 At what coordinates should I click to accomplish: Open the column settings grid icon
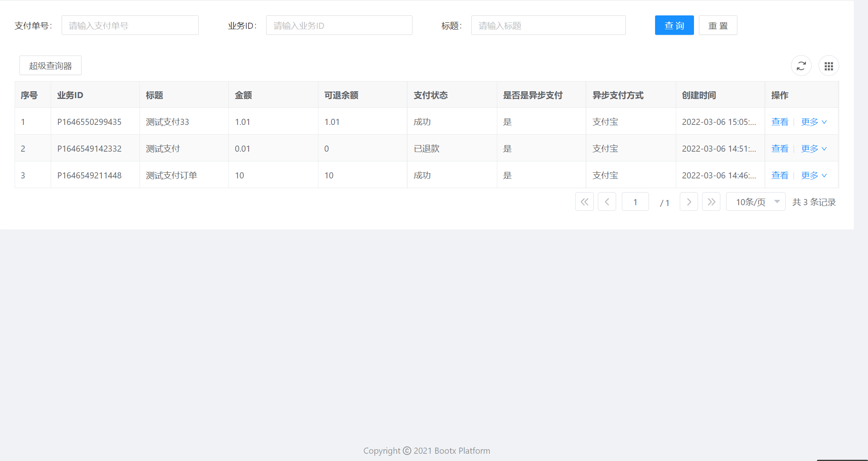tap(829, 65)
